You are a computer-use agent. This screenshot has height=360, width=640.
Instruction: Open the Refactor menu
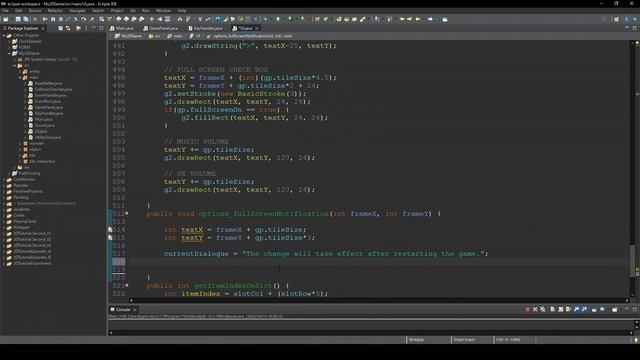coord(55,11)
